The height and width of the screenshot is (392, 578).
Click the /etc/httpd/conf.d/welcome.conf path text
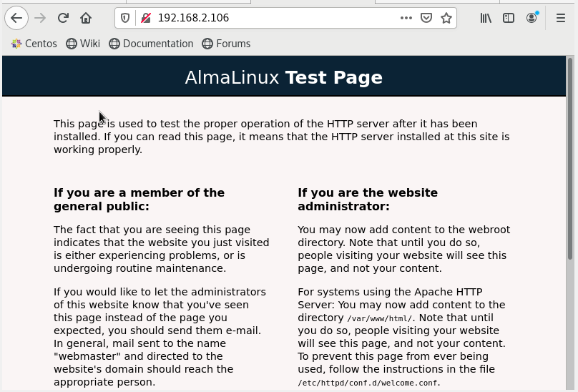coord(368,383)
